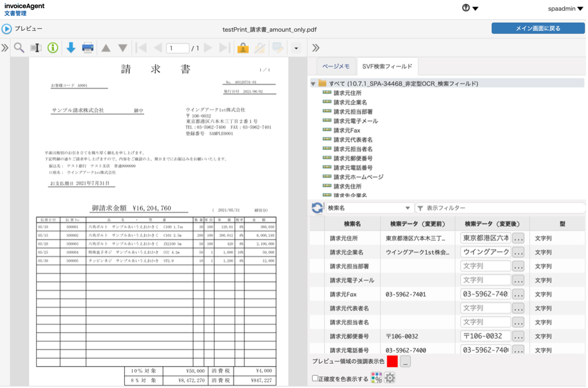Click the stamp edit icon
Image resolution: width=588 pixels, height=388 pixels.
[260, 48]
